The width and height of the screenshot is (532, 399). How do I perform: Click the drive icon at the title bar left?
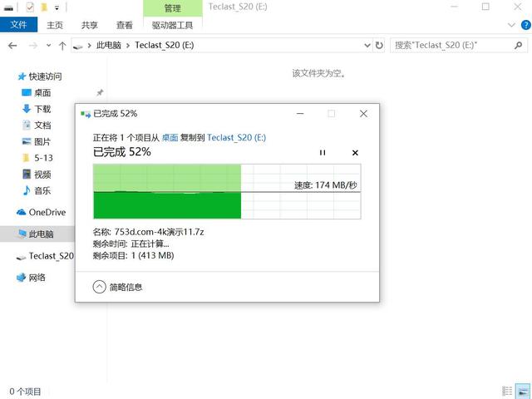coord(8,7)
